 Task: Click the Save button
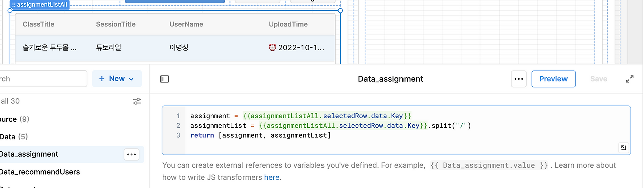click(599, 79)
